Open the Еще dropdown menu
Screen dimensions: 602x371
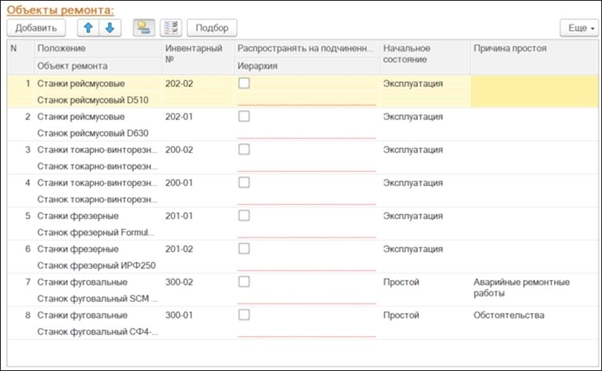point(579,28)
